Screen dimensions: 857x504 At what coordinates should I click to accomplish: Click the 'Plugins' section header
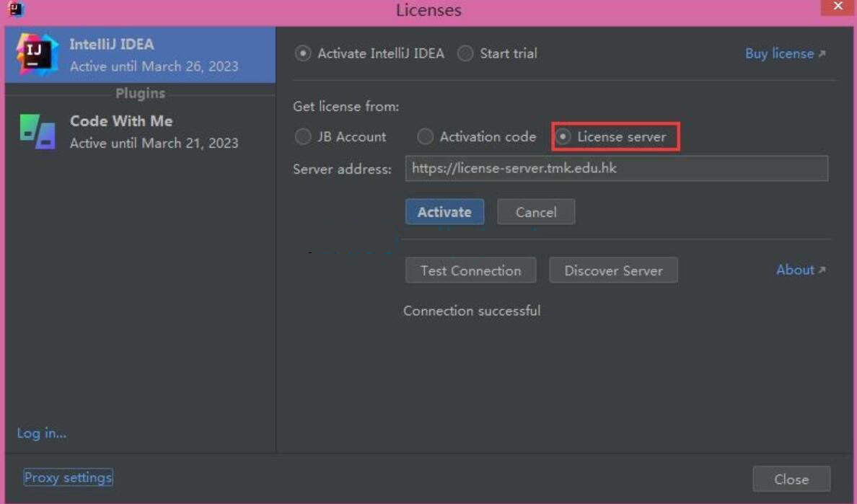click(x=141, y=94)
